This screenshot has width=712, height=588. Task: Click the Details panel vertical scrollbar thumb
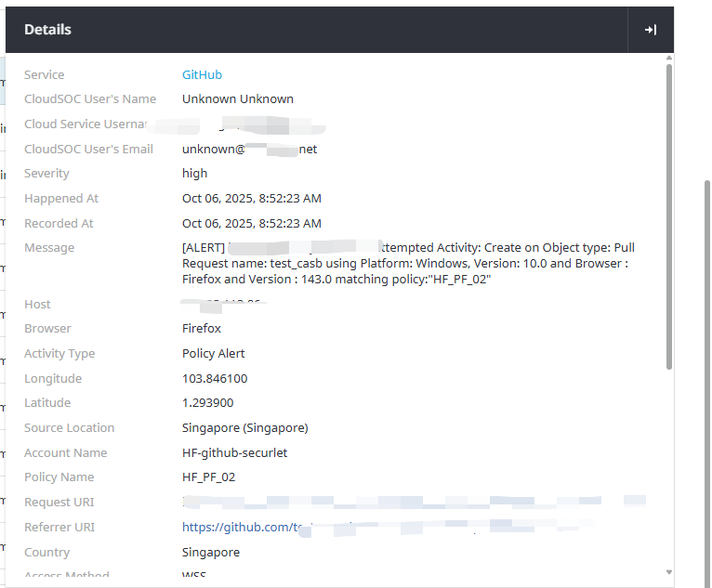pyautogui.click(x=668, y=214)
